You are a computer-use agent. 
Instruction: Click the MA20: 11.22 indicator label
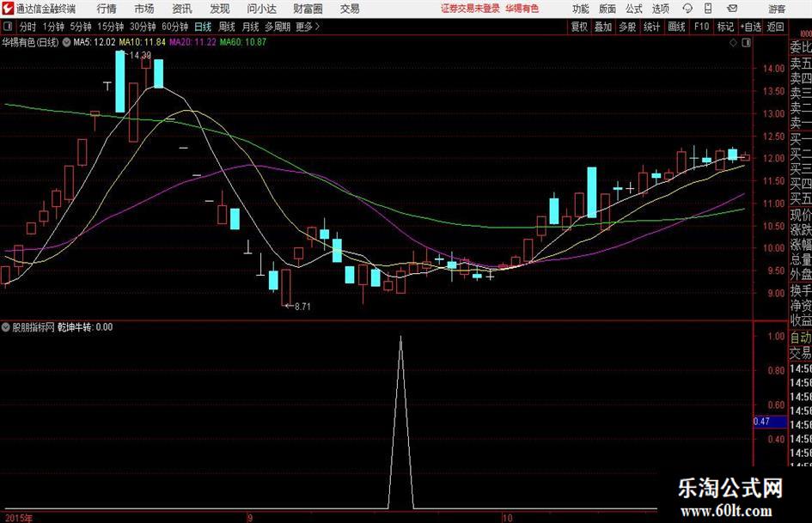(192, 42)
